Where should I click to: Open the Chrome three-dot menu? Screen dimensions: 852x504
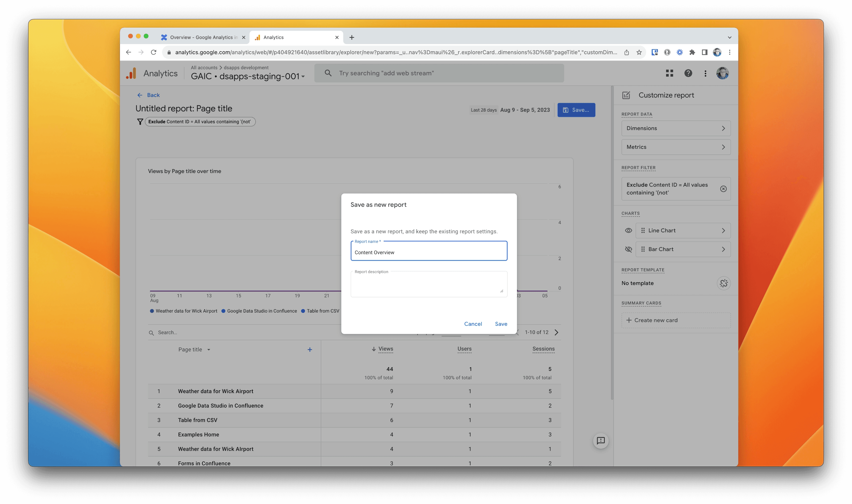pos(730,52)
